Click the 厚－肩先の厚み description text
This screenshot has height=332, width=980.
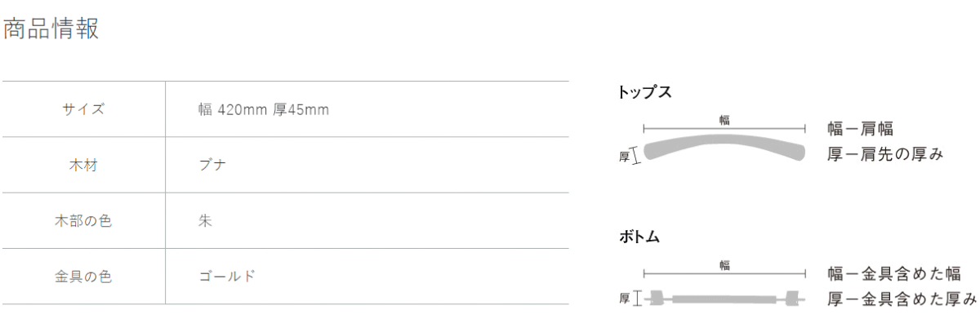tap(885, 153)
